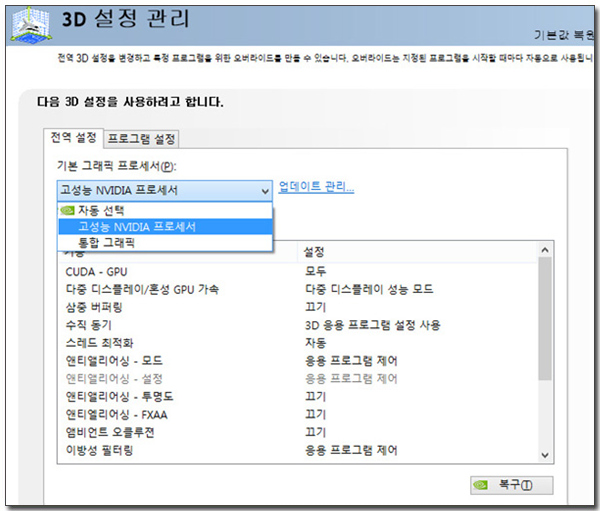This screenshot has height=511, width=600.
Task: Click the 설정 column header
Action: pos(417,252)
